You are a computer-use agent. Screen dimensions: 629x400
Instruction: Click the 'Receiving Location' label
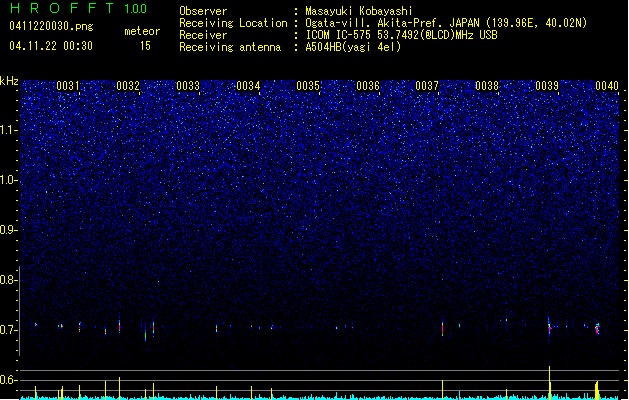pyautogui.click(x=233, y=23)
